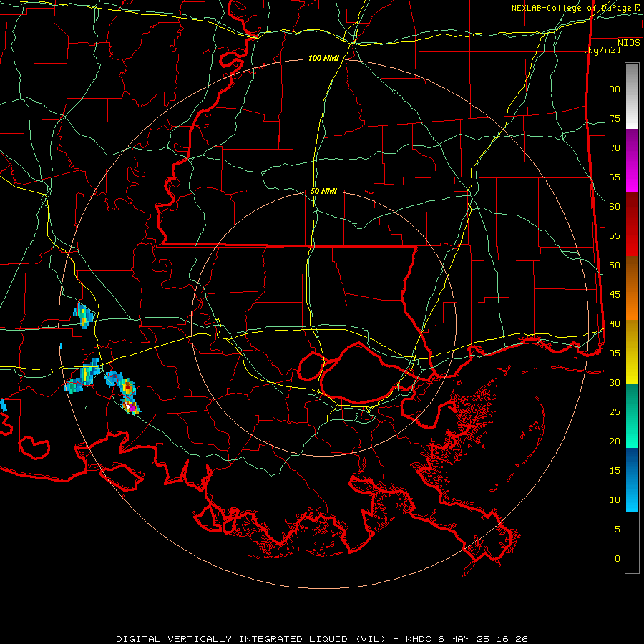Click the legend value 75
The height and width of the screenshot is (644, 644).
click(615, 119)
